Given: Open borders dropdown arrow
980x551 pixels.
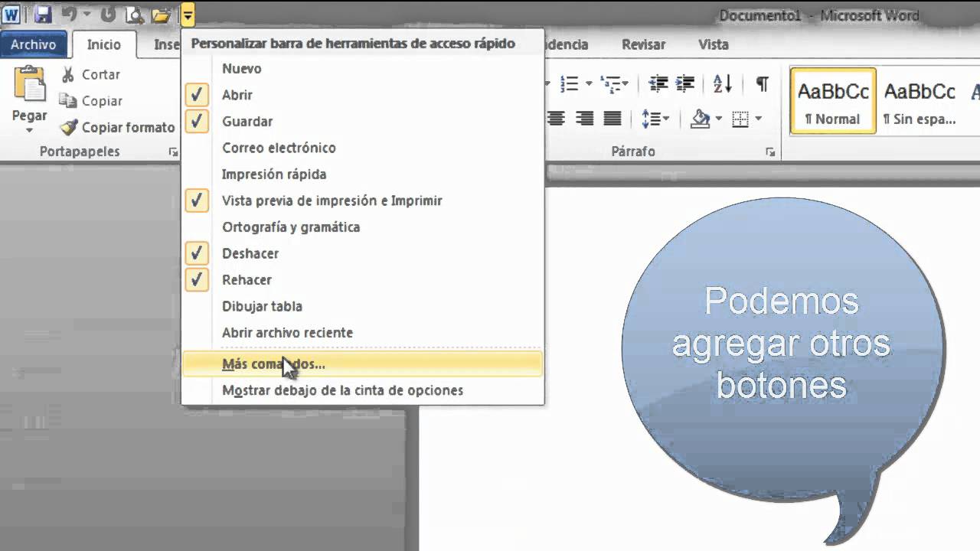Looking at the screenshot, I should 758,119.
